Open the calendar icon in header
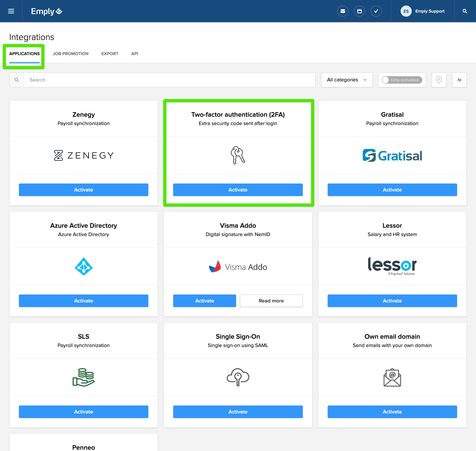476x451 pixels. tap(359, 11)
